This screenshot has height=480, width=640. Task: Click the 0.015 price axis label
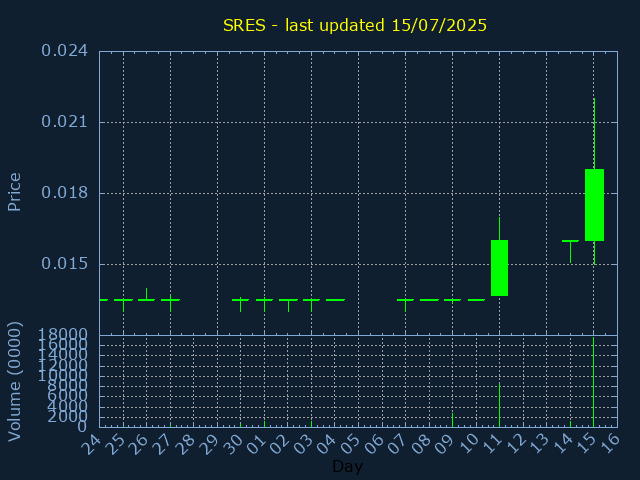(64, 264)
